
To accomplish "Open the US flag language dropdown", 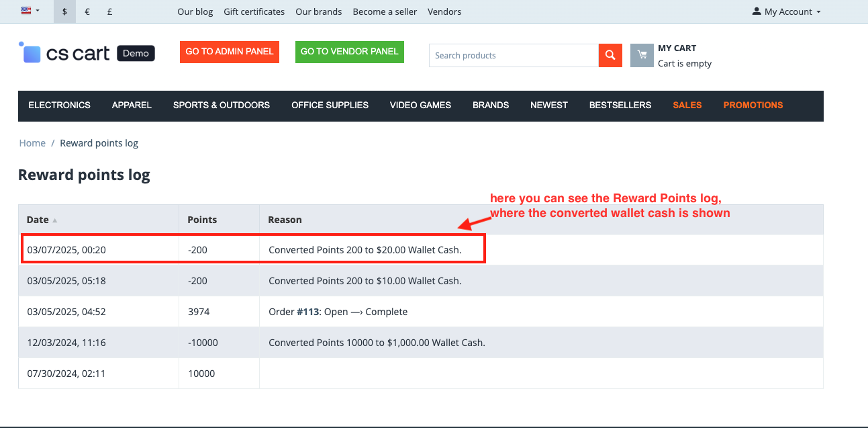I will tap(30, 11).
